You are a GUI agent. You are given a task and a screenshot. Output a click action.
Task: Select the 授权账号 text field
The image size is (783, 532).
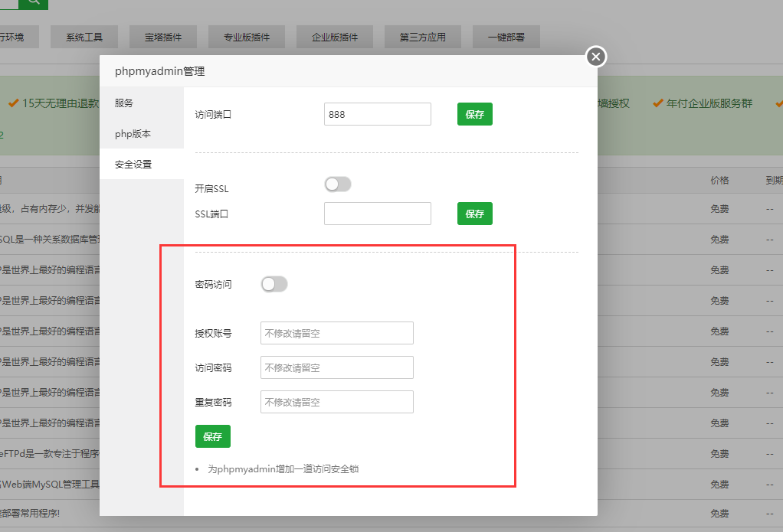[x=336, y=333]
